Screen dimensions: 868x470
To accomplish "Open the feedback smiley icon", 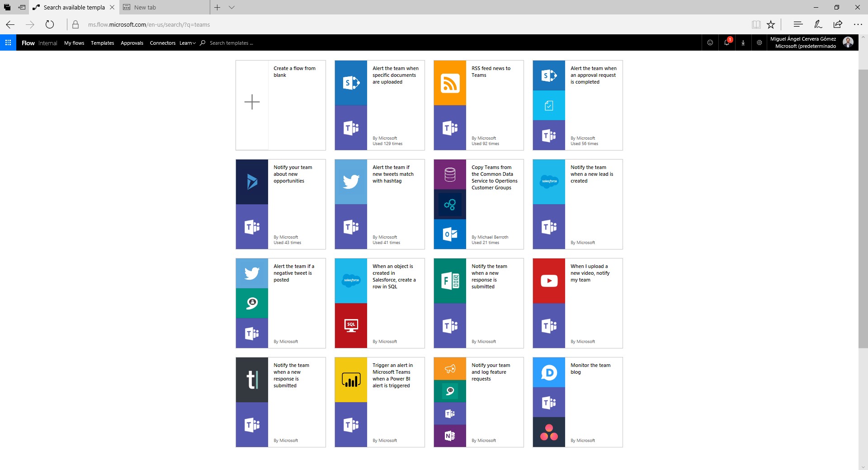I will click(x=710, y=42).
